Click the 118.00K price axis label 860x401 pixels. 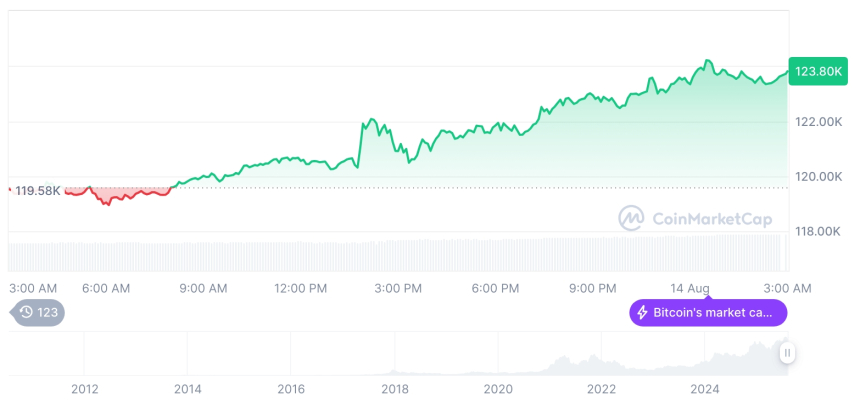(x=817, y=232)
